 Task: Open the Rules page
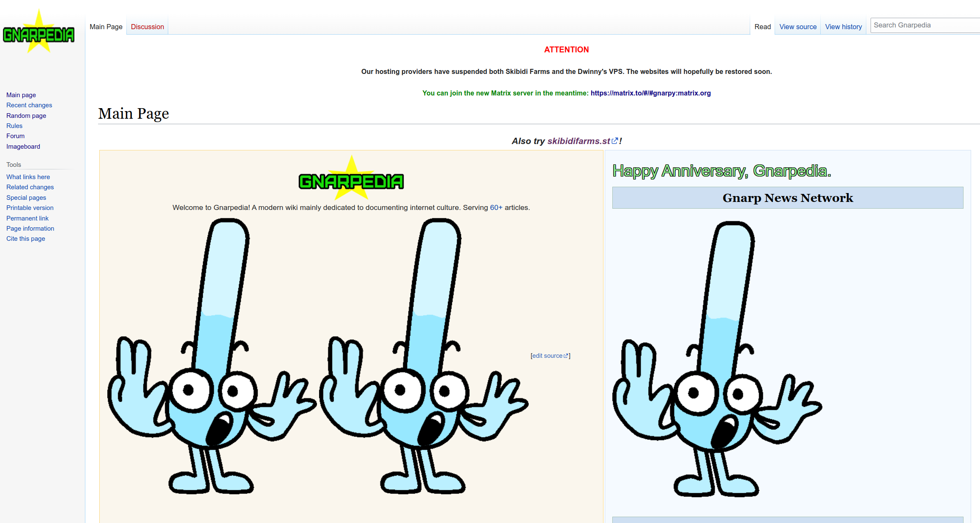[14, 126]
